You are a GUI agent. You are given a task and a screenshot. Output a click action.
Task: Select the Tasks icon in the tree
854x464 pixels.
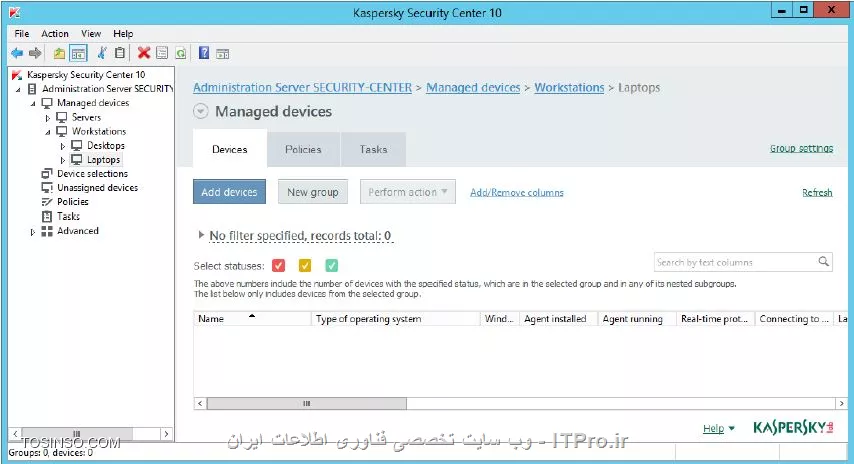point(47,216)
